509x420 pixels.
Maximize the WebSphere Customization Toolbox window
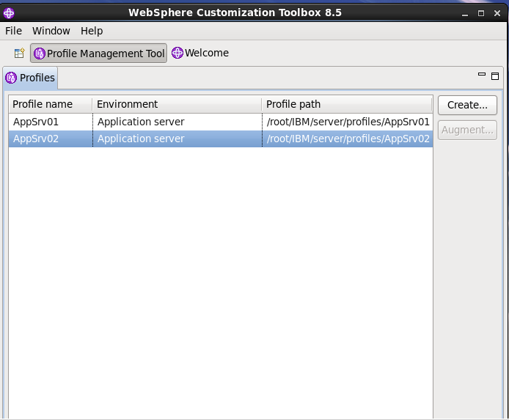click(x=481, y=13)
